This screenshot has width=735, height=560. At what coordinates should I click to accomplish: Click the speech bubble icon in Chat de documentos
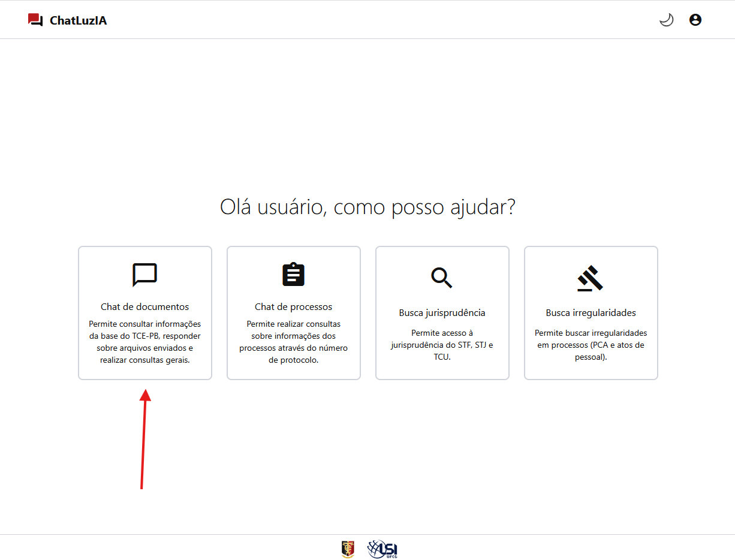[144, 275]
